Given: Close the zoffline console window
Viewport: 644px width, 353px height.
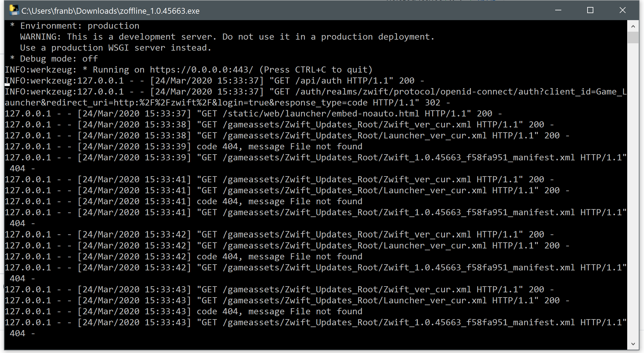Looking at the screenshot, I should click(x=622, y=10).
